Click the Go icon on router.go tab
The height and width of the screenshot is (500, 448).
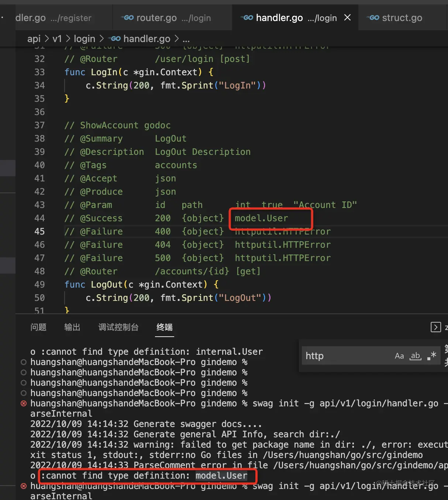pyautogui.click(x=127, y=18)
